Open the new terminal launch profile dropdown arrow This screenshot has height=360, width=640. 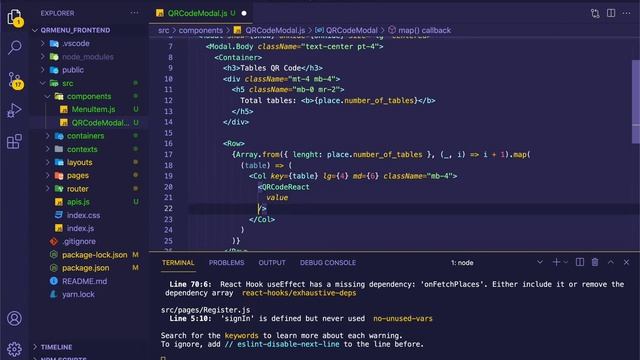coord(566,262)
